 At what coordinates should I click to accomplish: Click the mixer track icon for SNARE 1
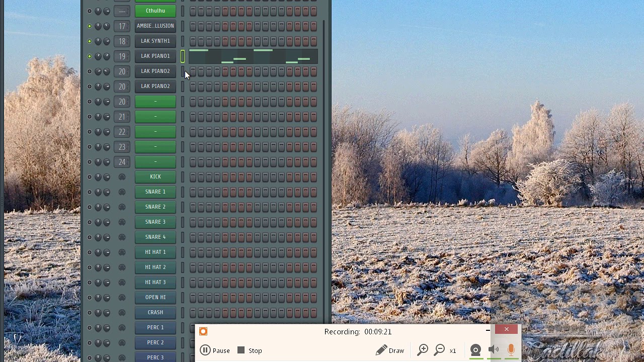122,192
